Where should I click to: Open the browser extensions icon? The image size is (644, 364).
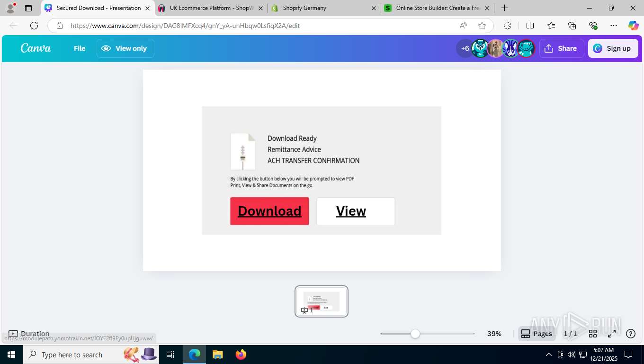(x=507, y=26)
